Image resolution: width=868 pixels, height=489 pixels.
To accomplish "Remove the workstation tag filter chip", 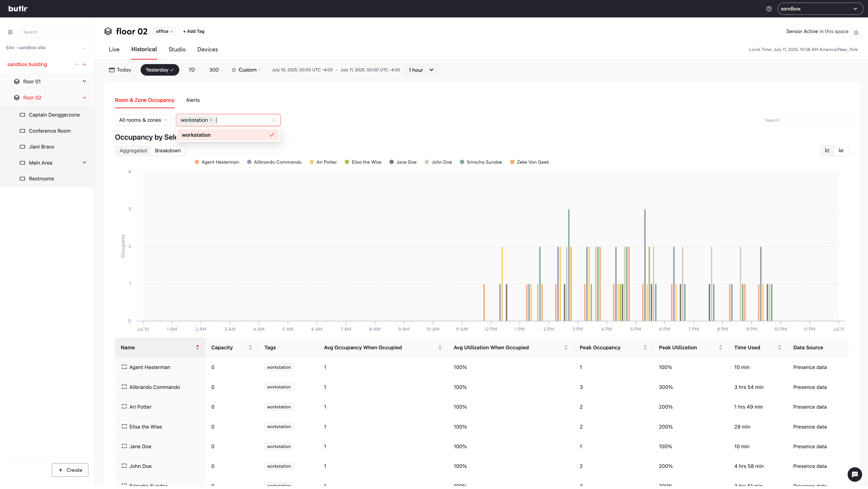I will pyautogui.click(x=211, y=120).
